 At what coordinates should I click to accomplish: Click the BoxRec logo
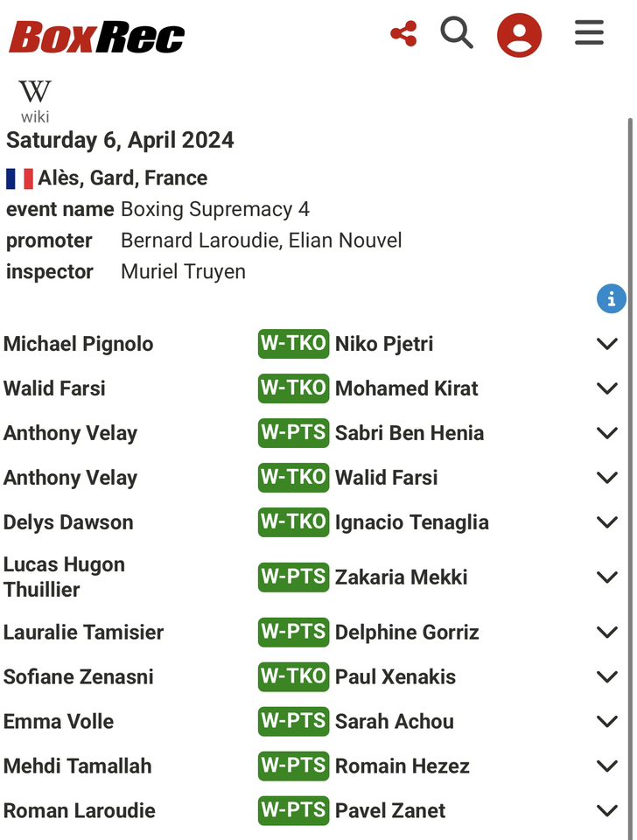pos(97,37)
